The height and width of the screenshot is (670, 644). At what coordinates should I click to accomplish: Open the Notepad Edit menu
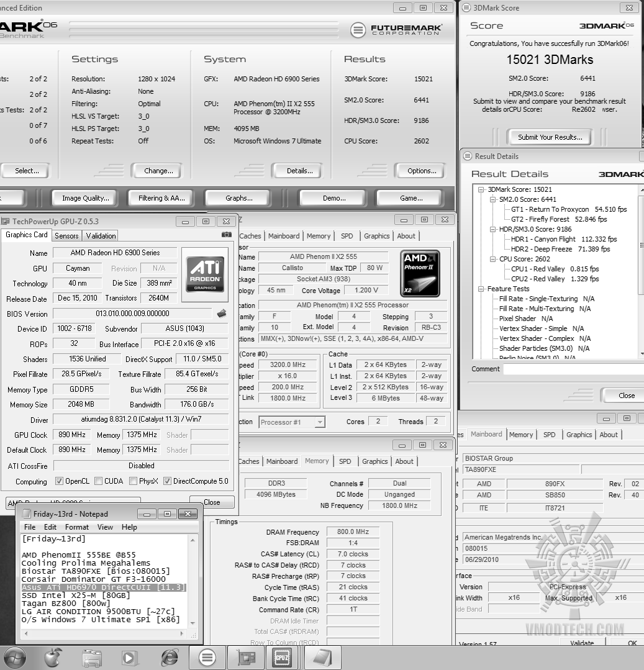click(x=50, y=527)
